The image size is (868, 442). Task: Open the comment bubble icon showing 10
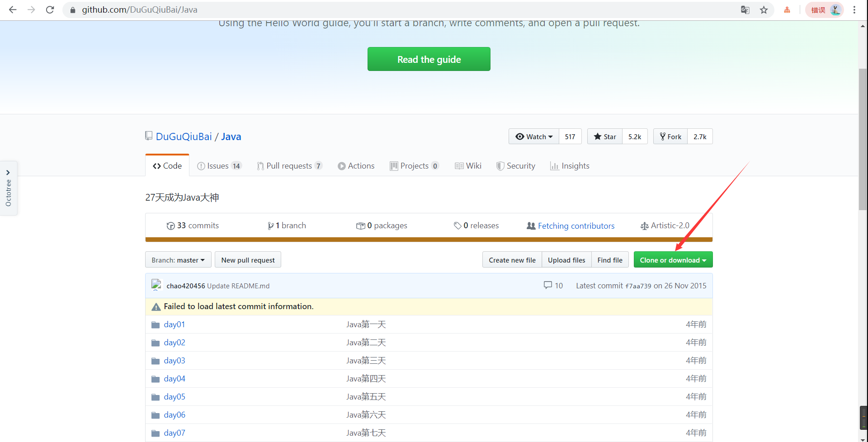coord(548,285)
